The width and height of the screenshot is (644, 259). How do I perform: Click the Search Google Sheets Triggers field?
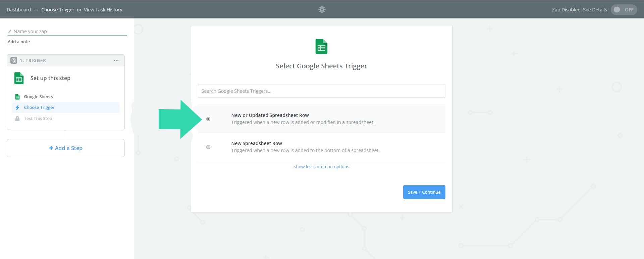pos(321,91)
